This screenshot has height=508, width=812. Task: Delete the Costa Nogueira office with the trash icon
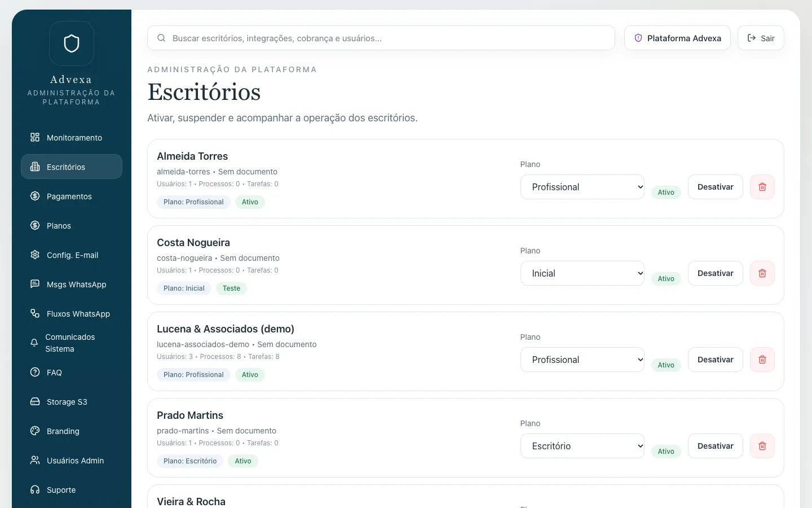tap(762, 273)
